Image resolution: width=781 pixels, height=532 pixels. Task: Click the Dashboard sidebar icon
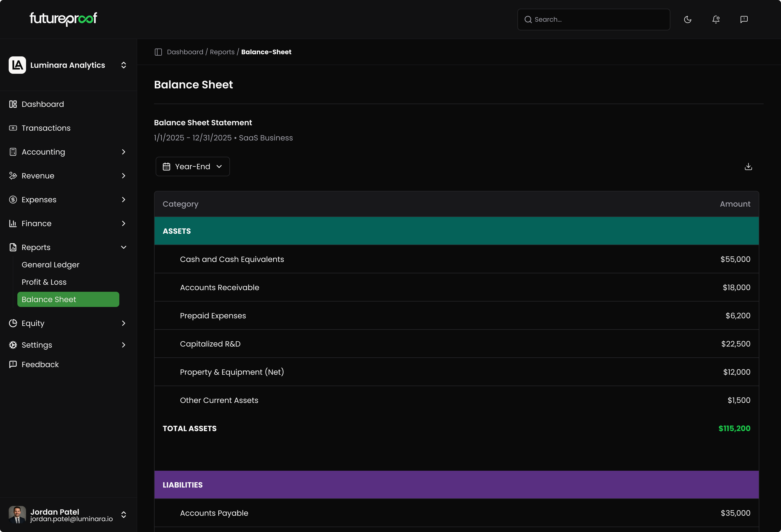(13, 104)
